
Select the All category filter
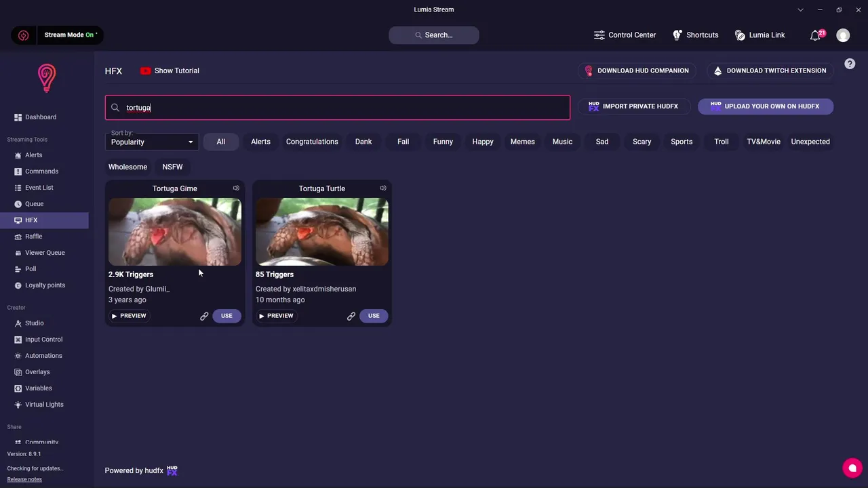coord(221,142)
